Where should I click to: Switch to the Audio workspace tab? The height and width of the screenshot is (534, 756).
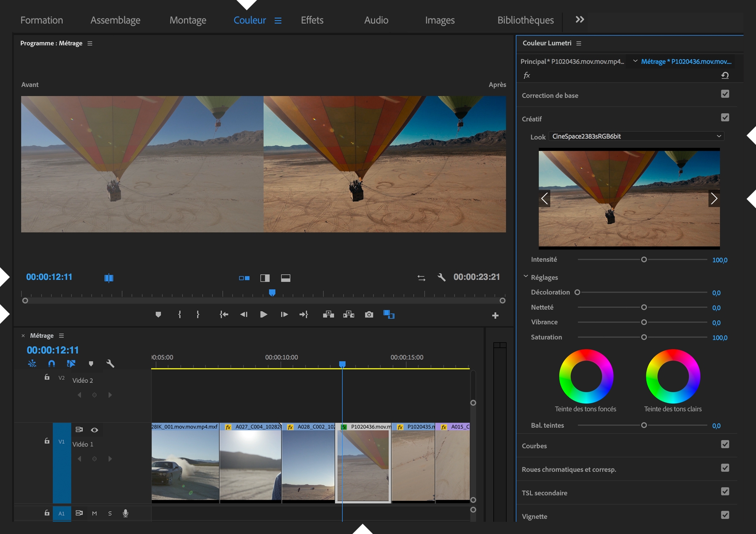tap(376, 20)
